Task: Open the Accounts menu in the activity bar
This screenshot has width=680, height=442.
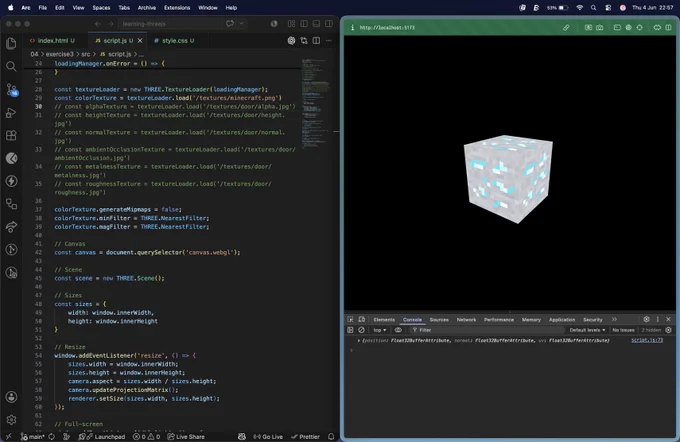Action: click(11, 397)
